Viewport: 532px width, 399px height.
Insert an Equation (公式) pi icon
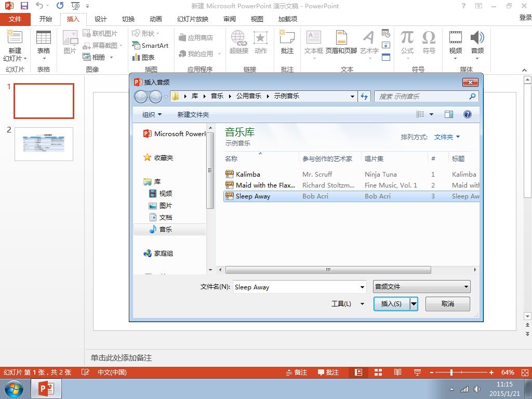pos(407,37)
